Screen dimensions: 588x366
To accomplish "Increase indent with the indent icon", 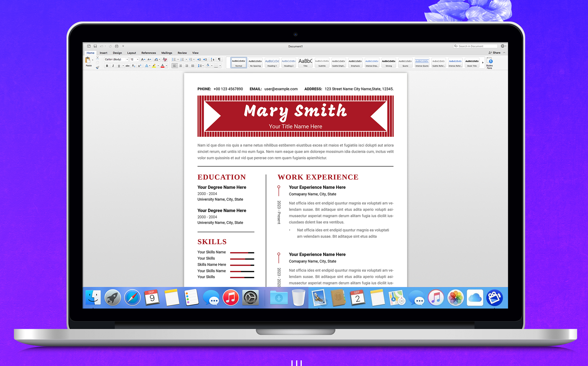I will [205, 59].
